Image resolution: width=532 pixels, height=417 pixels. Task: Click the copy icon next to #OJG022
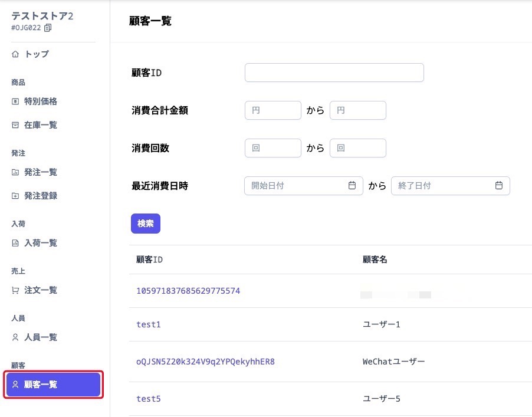[x=48, y=27]
